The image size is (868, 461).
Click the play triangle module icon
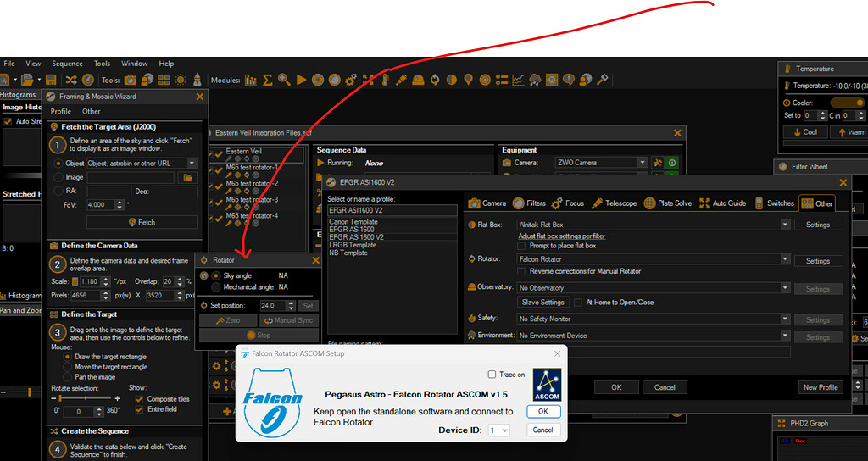coord(301,80)
